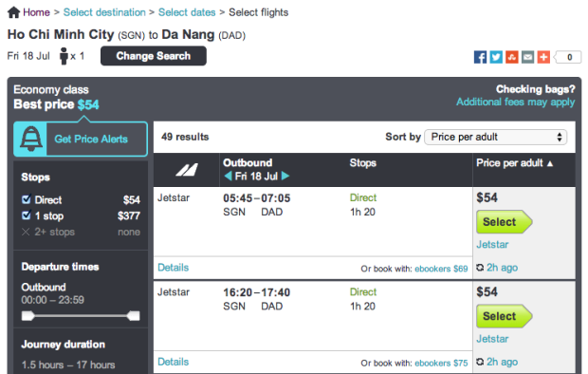Go to Select dates breadcrumb
The image size is (588, 374).
coord(187,12)
